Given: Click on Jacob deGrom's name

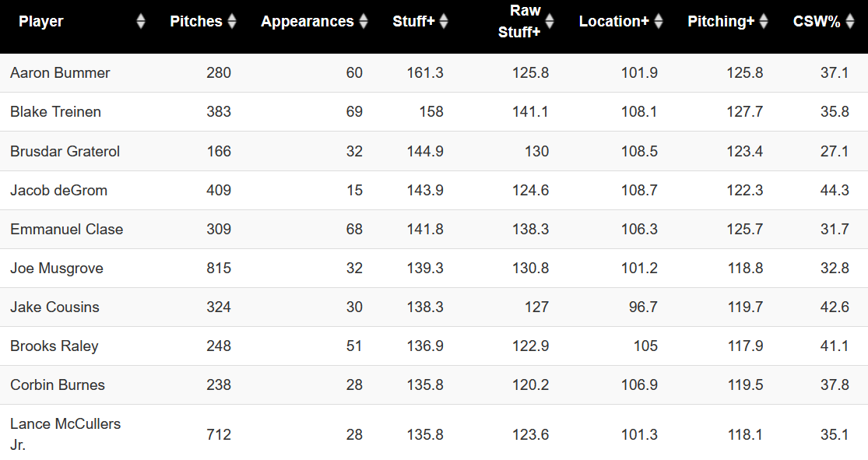Looking at the screenshot, I should 58,190.
